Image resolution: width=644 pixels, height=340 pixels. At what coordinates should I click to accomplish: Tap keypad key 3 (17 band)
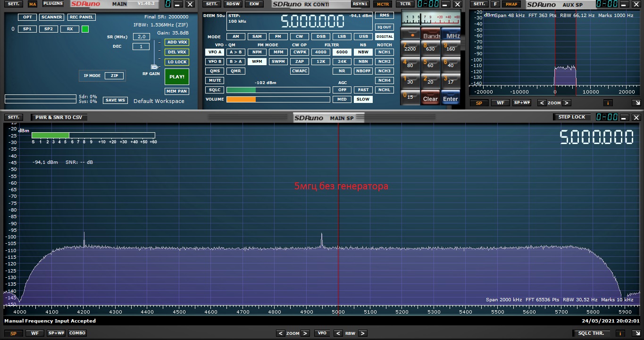click(450, 81)
